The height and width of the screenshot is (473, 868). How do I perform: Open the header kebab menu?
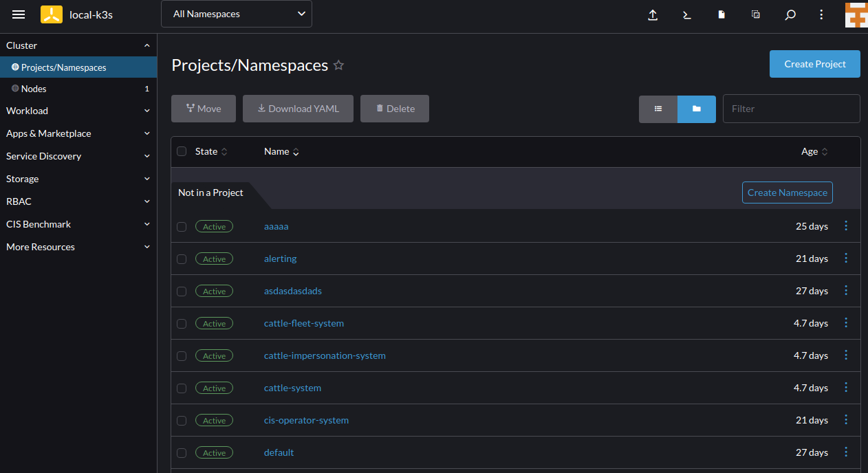pyautogui.click(x=821, y=14)
